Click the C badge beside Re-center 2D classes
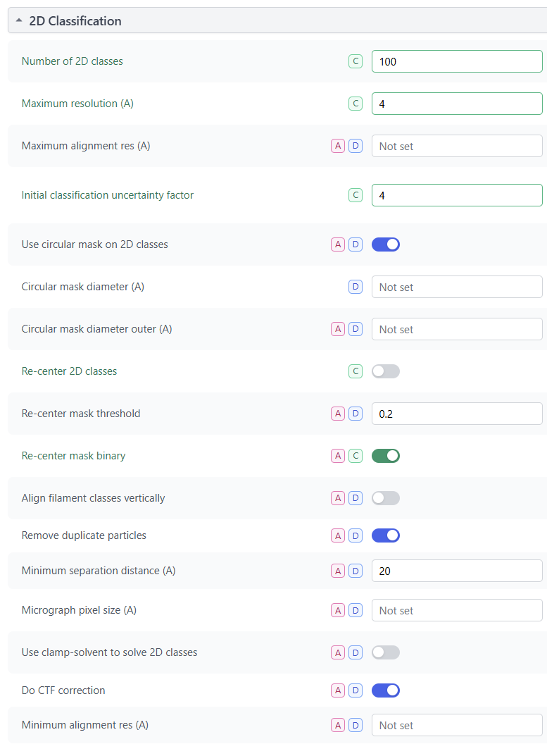Image resolution: width=547 pixels, height=756 pixels. 356,371
